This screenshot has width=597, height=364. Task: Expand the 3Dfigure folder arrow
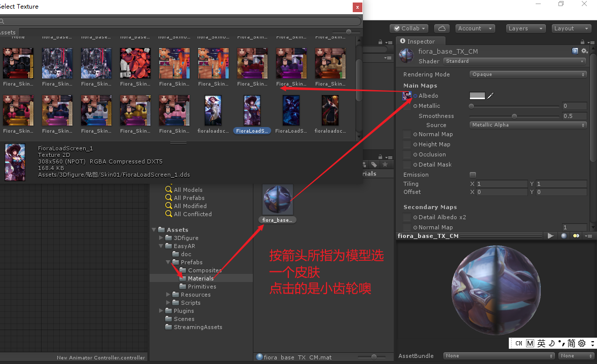pos(161,238)
